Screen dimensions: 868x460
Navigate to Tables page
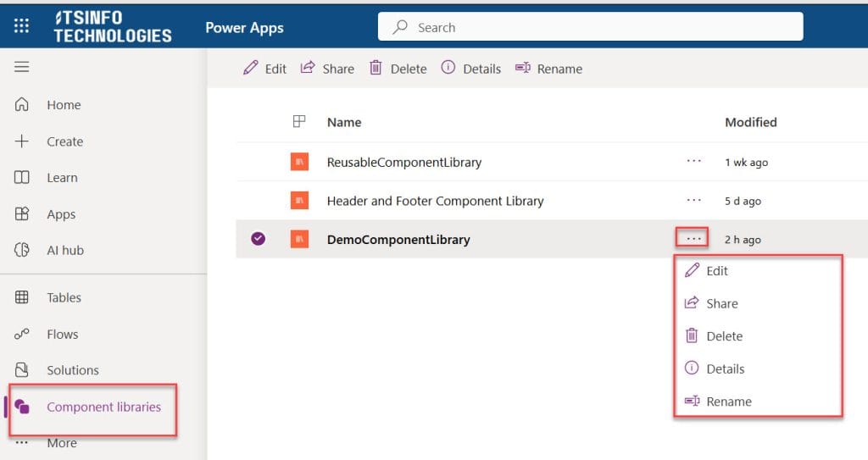pos(64,297)
